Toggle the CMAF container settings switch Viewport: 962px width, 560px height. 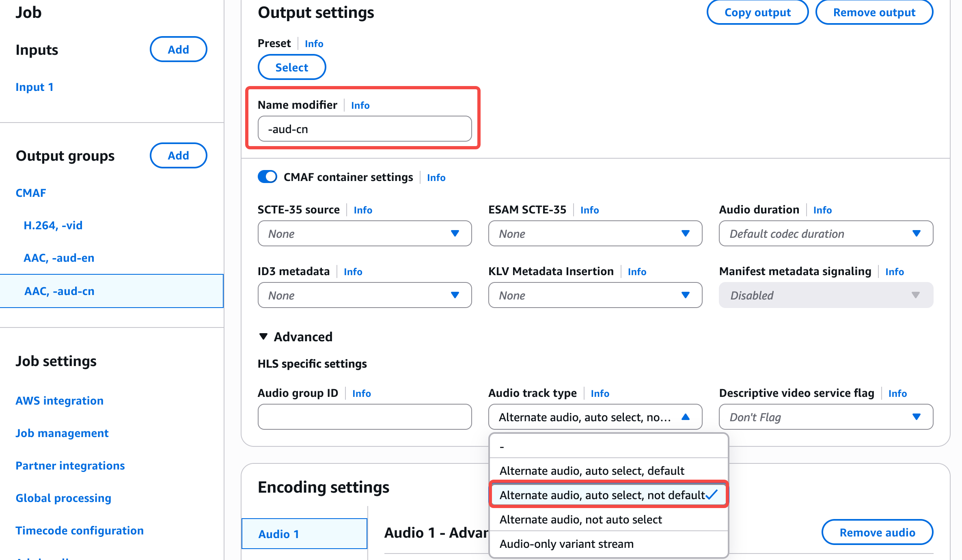pyautogui.click(x=267, y=177)
